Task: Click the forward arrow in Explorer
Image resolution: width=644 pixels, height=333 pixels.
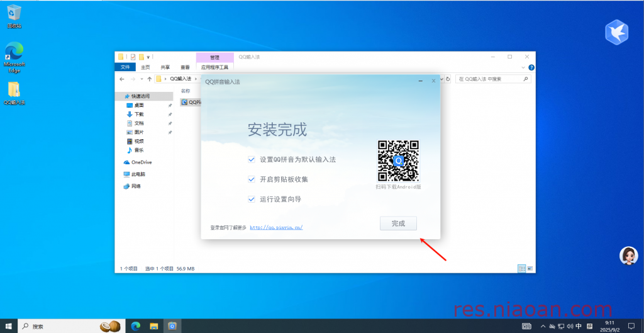Action: coord(133,79)
